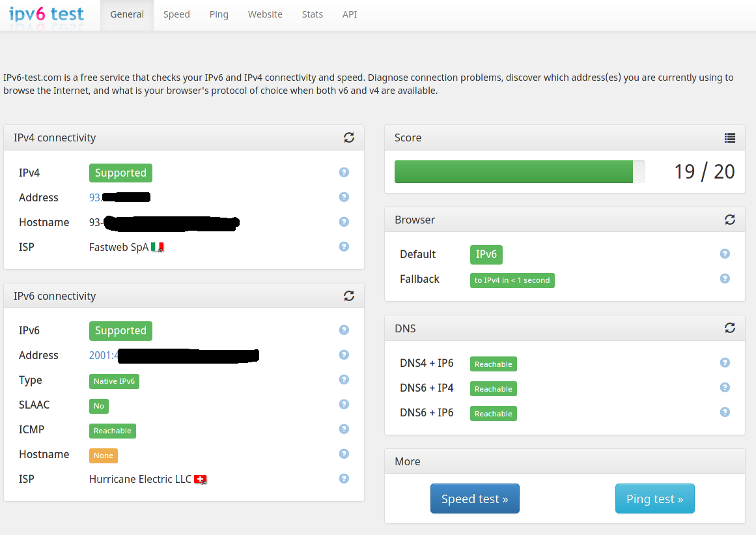Open help for Fastweb SpA ISP row
The image size is (756, 535).
click(344, 246)
